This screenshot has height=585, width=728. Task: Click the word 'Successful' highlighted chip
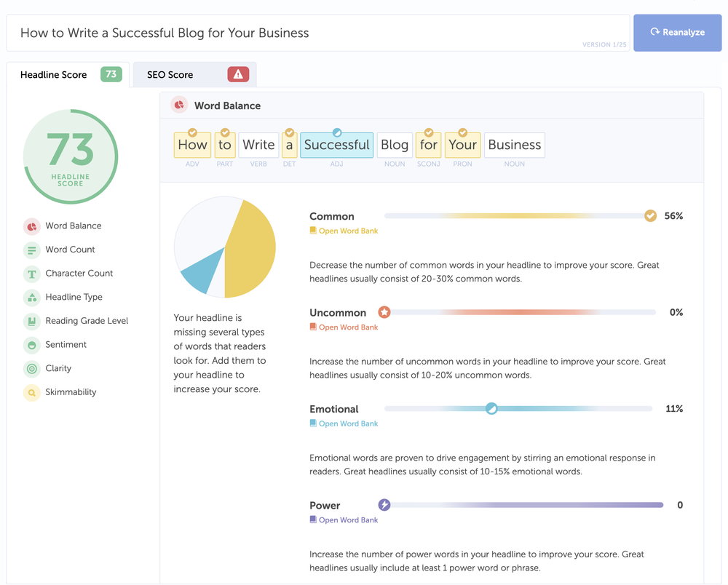336,145
